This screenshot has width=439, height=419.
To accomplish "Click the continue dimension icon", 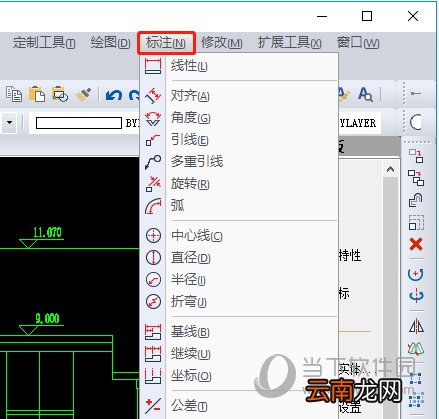I will pyautogui.click(x=153, y=354).
